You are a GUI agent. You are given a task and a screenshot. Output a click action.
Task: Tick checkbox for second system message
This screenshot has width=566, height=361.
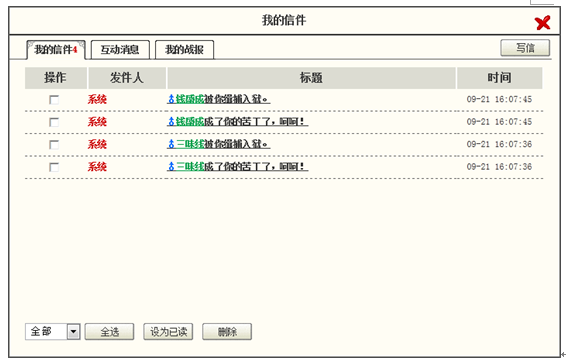click(x=54, y=122)
